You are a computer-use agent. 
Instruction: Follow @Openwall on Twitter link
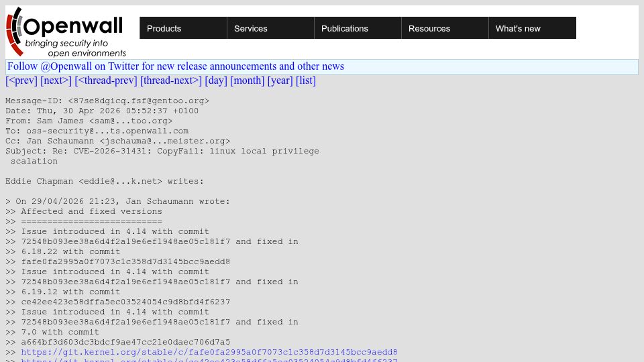[176, 66]
